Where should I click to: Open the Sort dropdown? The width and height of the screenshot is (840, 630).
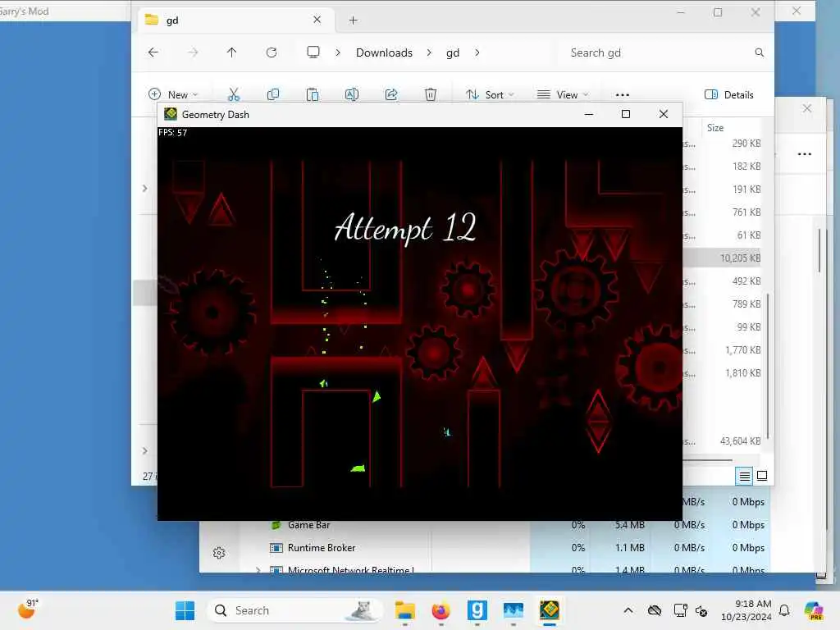tap(490, 95)
